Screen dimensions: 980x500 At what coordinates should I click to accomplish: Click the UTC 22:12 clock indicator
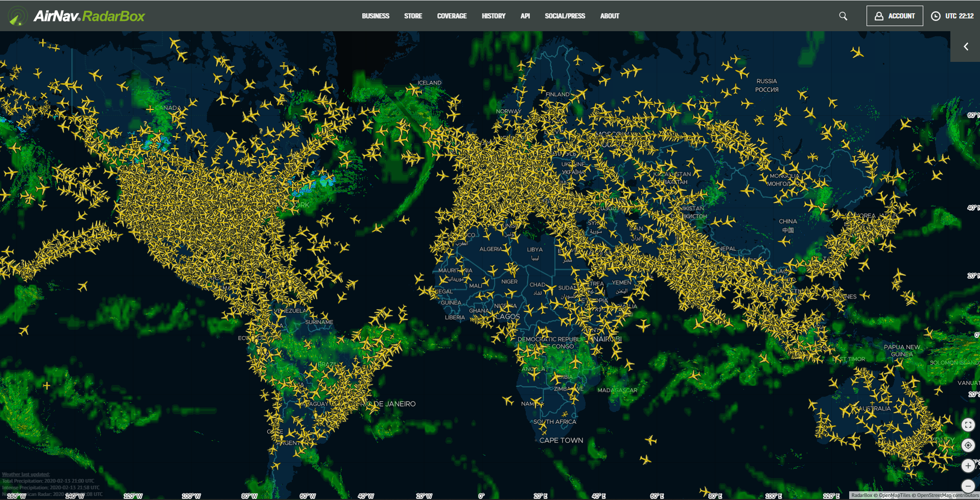[952, 16]
